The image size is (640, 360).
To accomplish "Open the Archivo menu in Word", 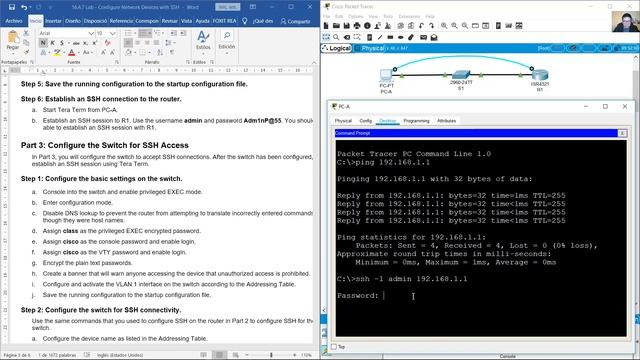I will (x=13, y=21).
